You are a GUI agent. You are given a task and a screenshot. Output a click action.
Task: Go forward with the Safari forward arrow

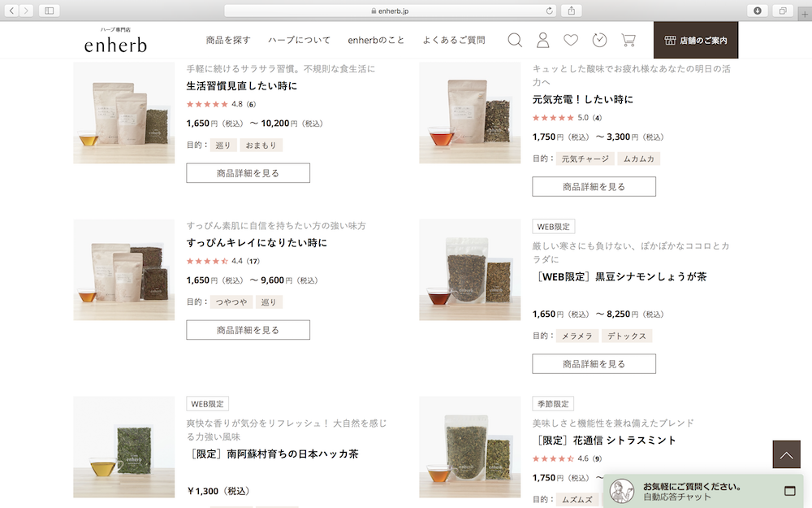point(26,11)
